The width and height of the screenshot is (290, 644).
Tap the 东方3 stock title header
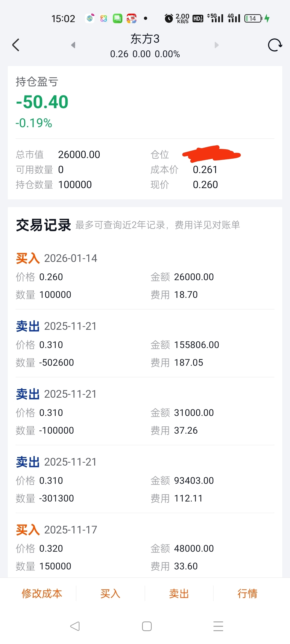145,39
